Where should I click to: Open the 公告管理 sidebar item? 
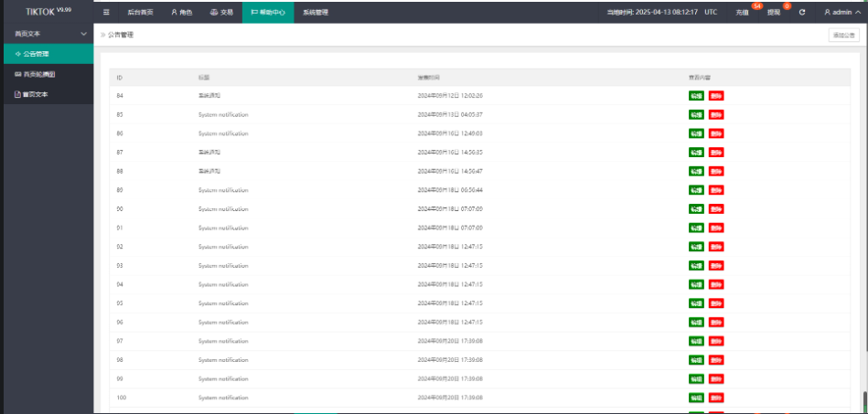[x=47, y=54]
